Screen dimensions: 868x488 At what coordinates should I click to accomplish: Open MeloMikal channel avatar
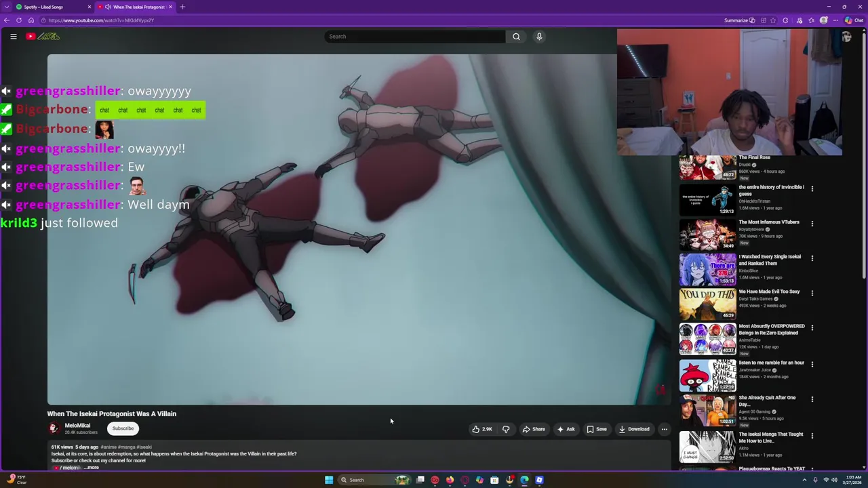point(54,428)
